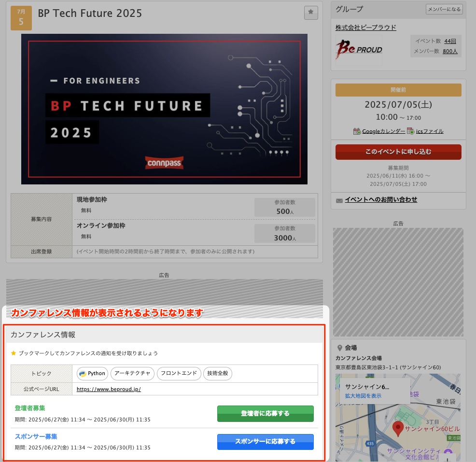This screenshot has height=462, width=476.
Task: Click the Google Calendar icon
Action: tap(357, 131)
